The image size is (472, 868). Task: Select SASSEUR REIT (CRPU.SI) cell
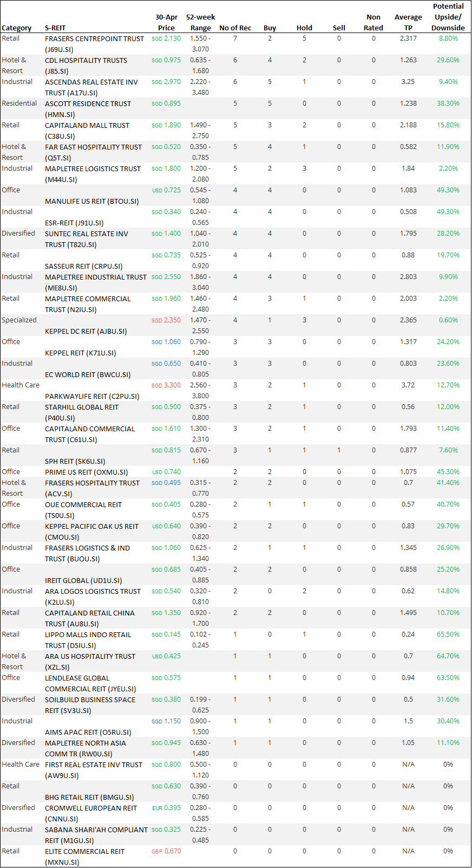(x=83, y=267)
